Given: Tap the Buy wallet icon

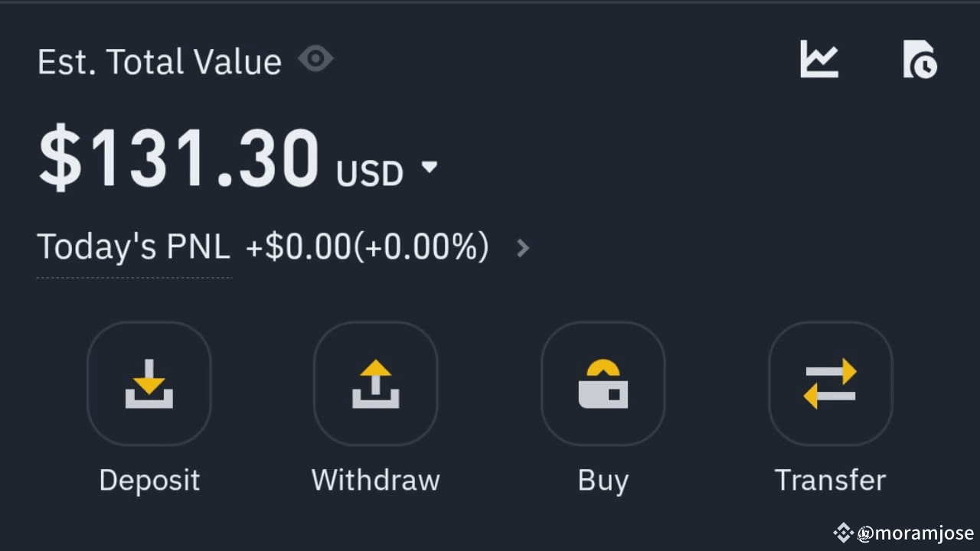Looking at the screenshot, I should click(x=603, y=383).
